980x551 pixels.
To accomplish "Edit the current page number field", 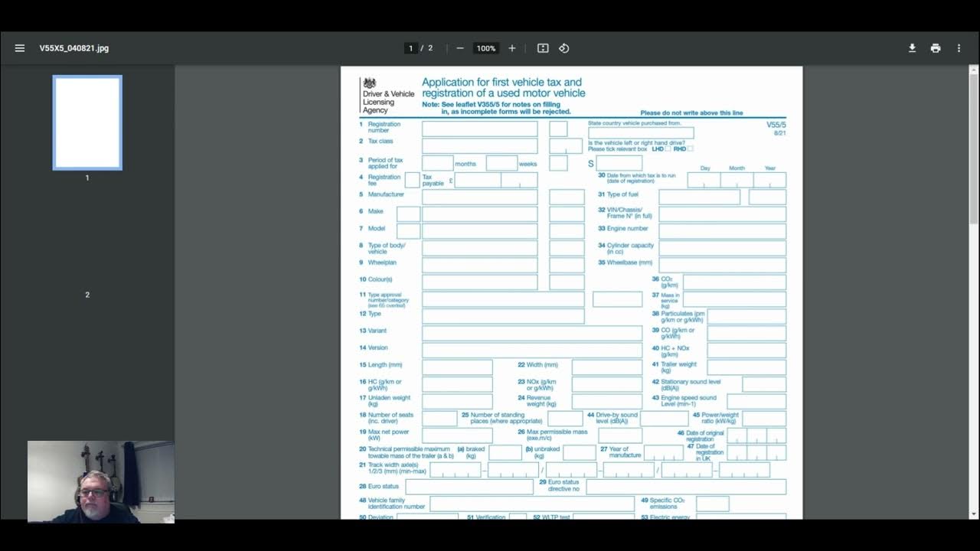I will tap(411, 48).
